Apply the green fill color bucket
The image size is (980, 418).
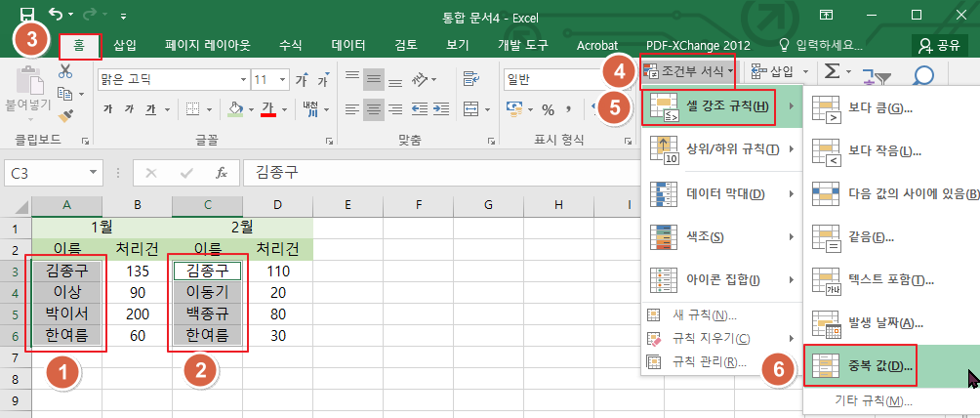235,109
